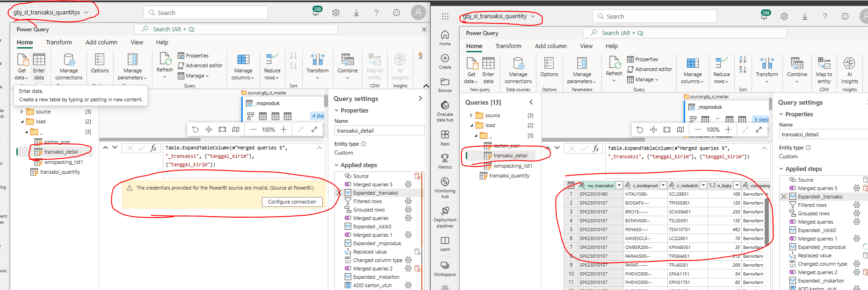Click Refresh in the left window ribbon

(165, 64)
